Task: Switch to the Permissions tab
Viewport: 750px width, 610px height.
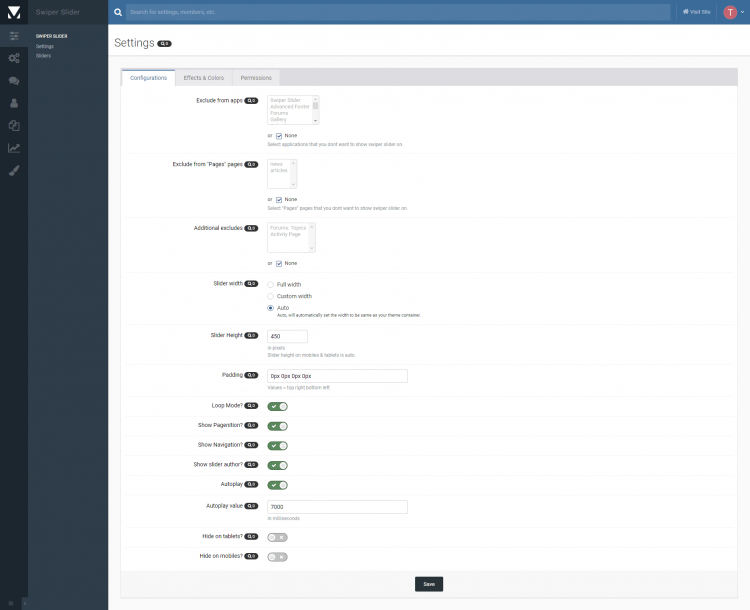Action: click(x=256, y=78)
